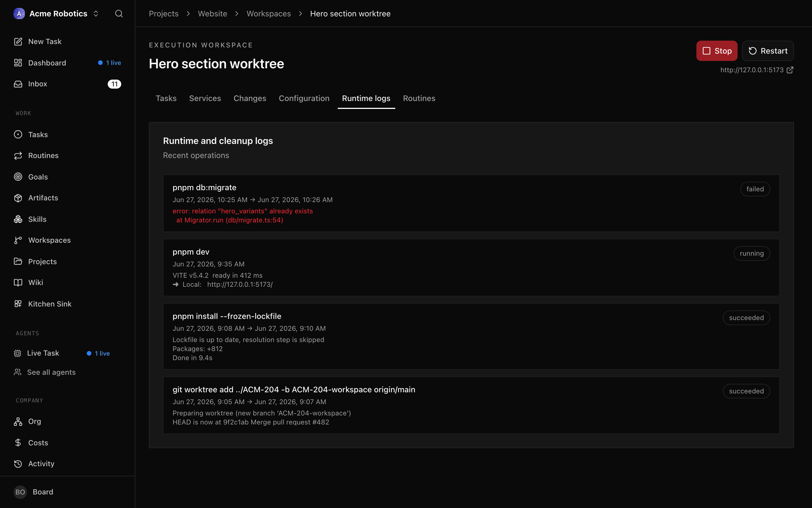Switch to the workspace Routines tab

[419, 98]
